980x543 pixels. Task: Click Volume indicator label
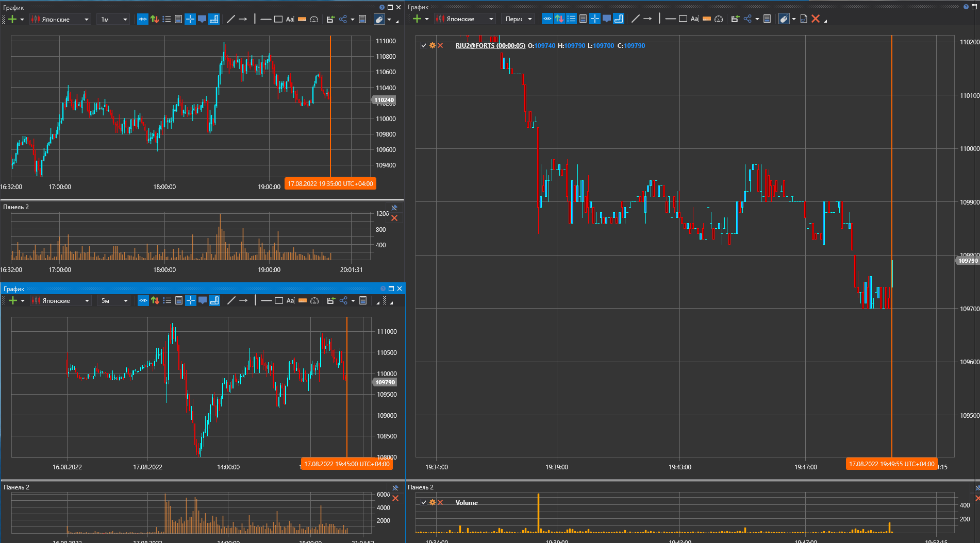pyautogui.click(x=467, y=502)
